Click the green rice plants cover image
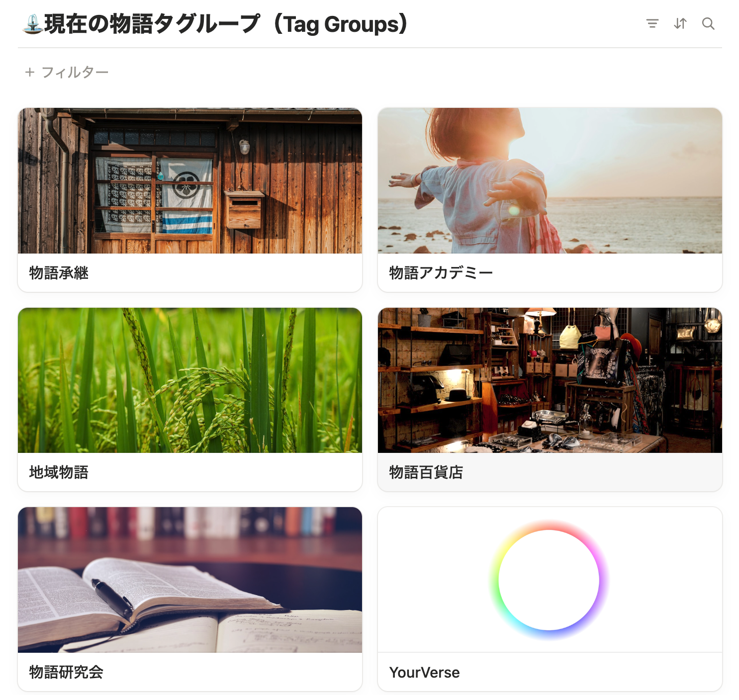The image size is (739, 700). pyautogui.click(x=189, y=380)
